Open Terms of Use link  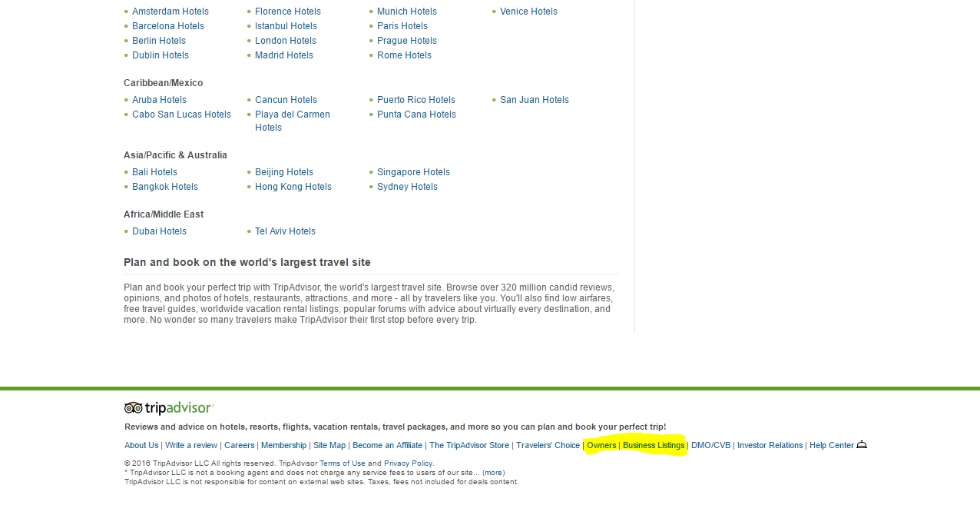pos(343,463)
